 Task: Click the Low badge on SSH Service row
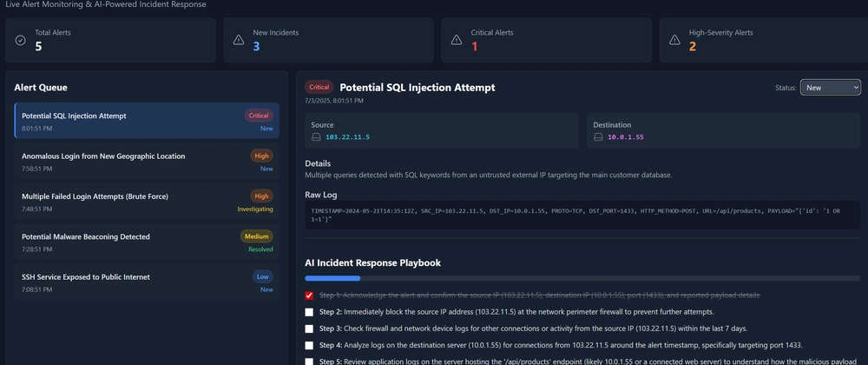(263, 277)
